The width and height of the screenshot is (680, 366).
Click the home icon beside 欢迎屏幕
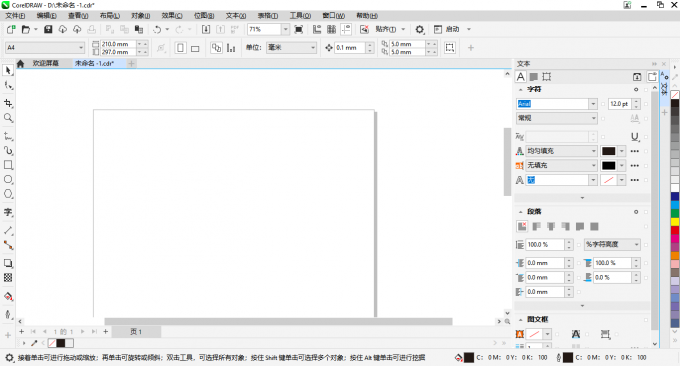[x=20, y=63]
